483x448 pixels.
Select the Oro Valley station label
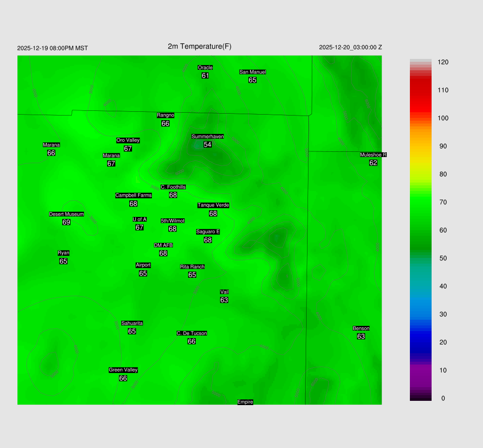pyautogui.click(x=128, y=140)
